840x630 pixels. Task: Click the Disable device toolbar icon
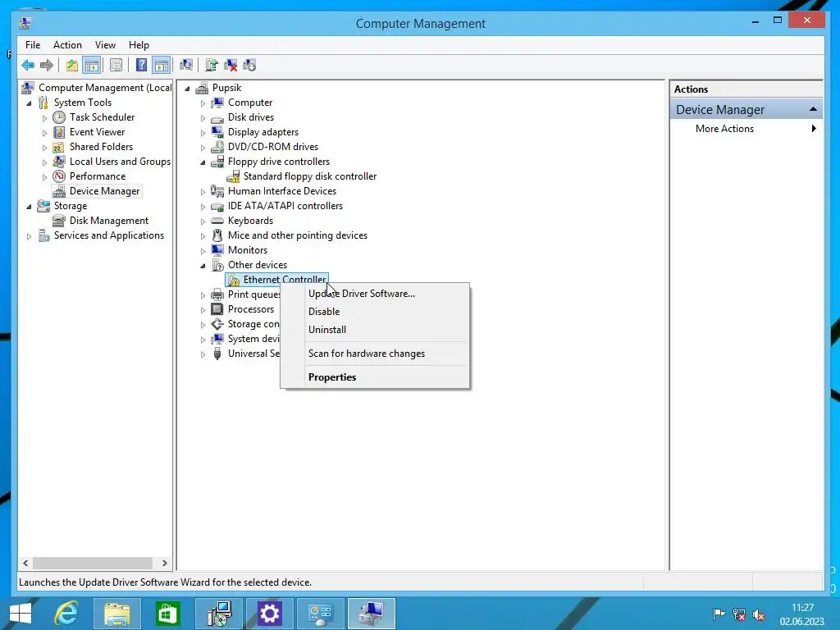(x=249, y=66)
